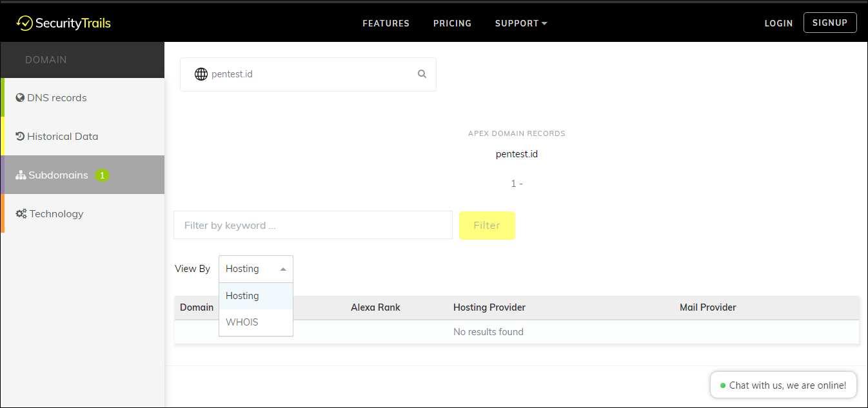868x408 pixels.
Task: Click the Mail Provider column header
Action: pyautogui.click(x=707, y=307)
